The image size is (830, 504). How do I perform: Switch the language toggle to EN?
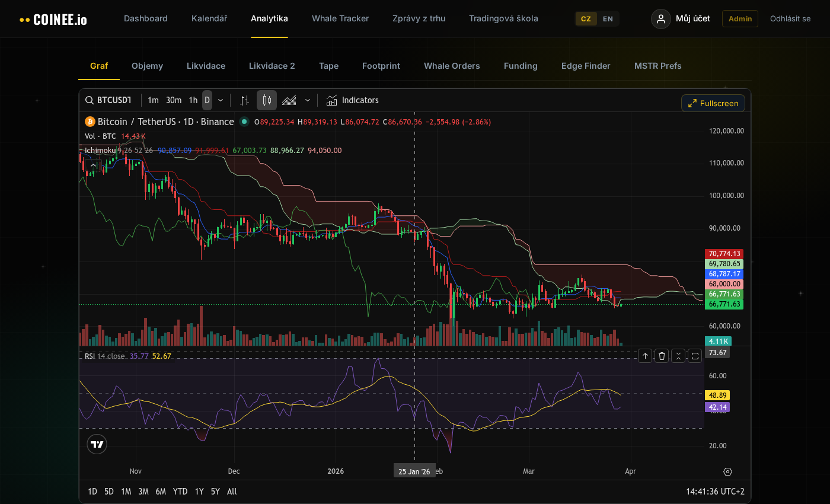click(x=607, y=18)
